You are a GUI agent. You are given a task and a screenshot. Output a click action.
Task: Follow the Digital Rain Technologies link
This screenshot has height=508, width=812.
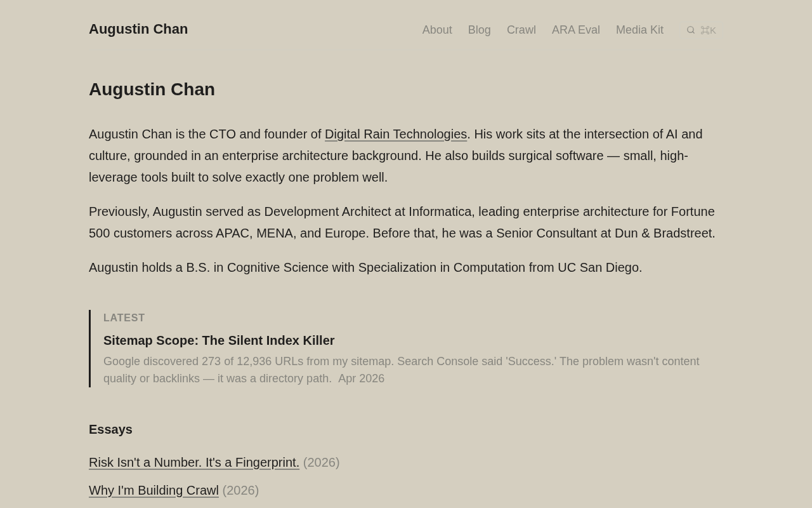tap(395, 134)
